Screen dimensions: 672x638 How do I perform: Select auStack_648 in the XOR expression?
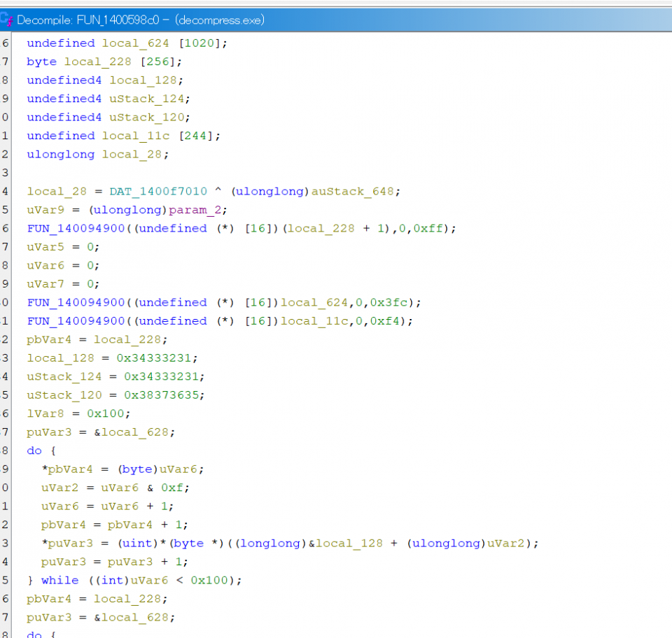pos(352,192)
